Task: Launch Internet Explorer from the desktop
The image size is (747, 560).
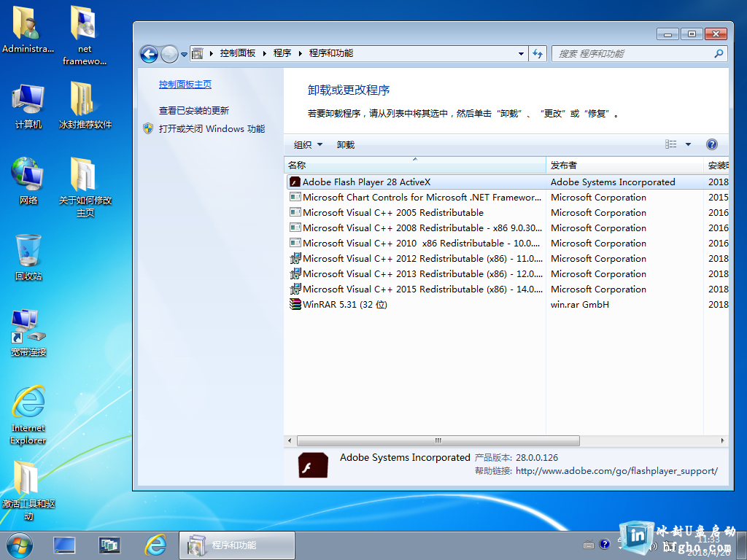Action: tap(28, 415)
